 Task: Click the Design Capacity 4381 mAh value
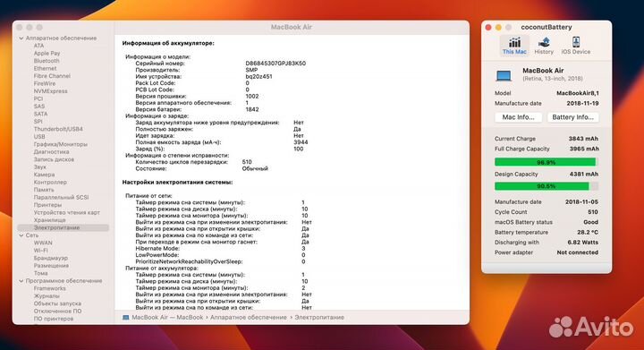point(583,175)
